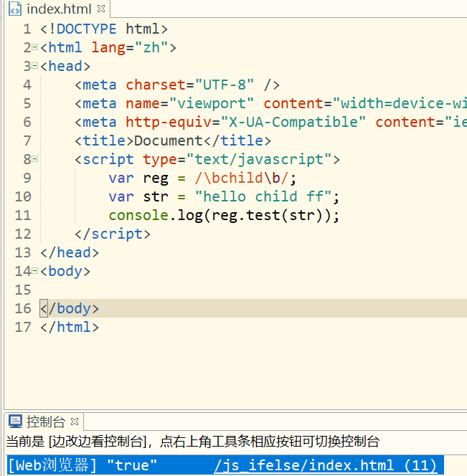Click the console monitor icon

(x=15, y=422)
